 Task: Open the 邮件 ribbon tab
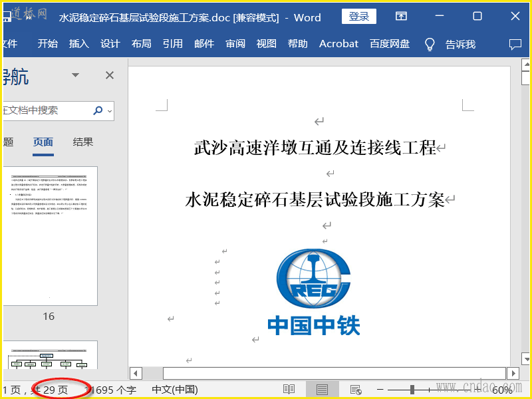(204, 44)
